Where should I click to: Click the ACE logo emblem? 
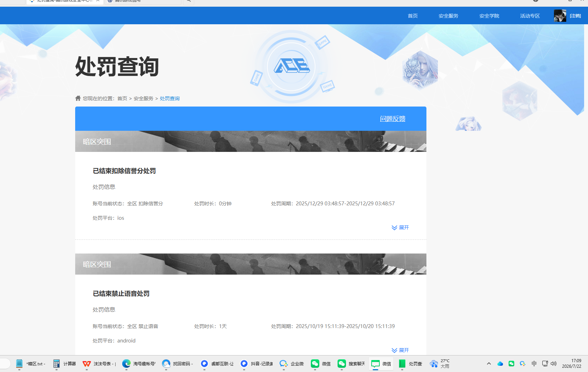291,66
